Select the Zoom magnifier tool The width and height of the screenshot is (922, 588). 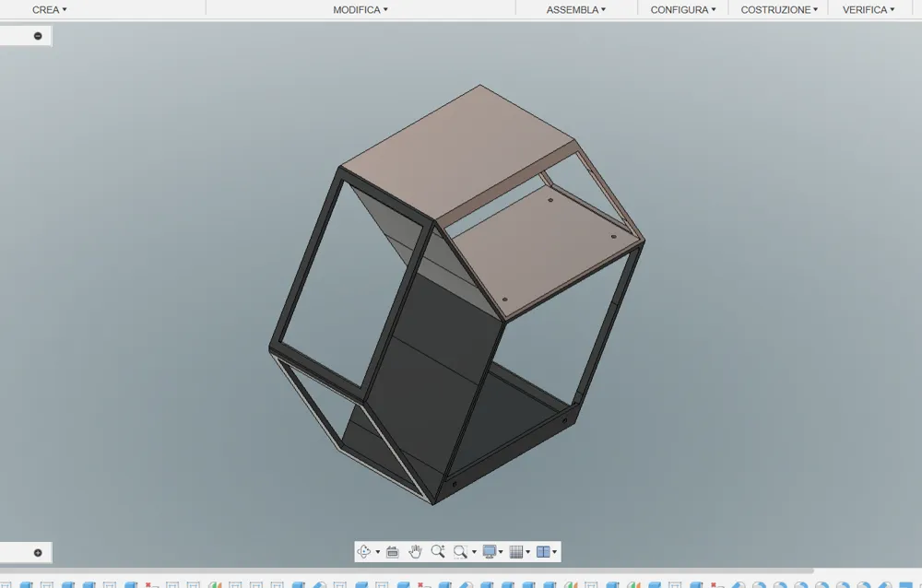pyautogui.click(x=437, y=551)
